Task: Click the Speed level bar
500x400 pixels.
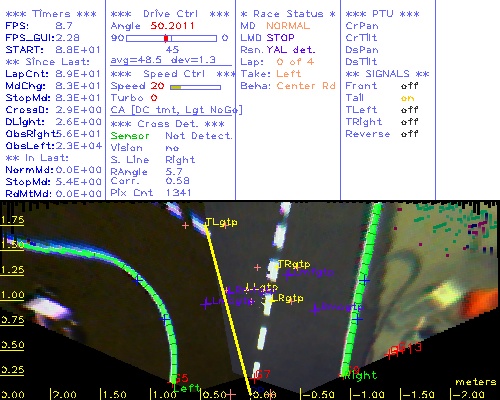Action: point(195,87)
